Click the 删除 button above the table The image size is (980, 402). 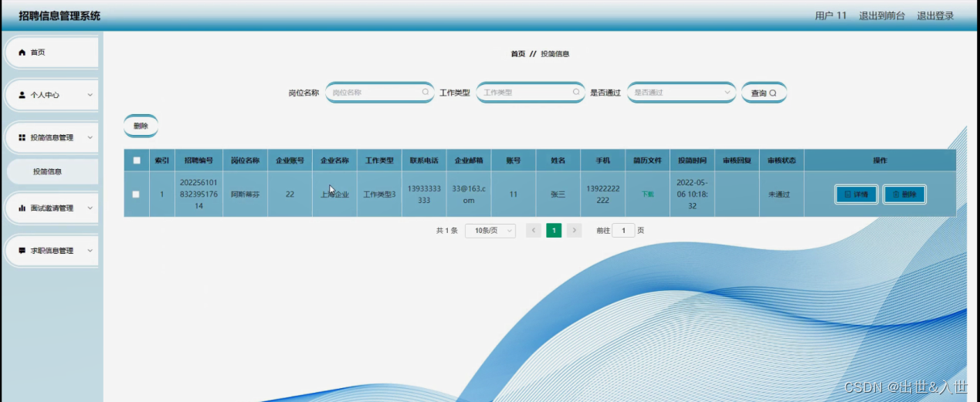pyautogui.click(x=141, y=126)
